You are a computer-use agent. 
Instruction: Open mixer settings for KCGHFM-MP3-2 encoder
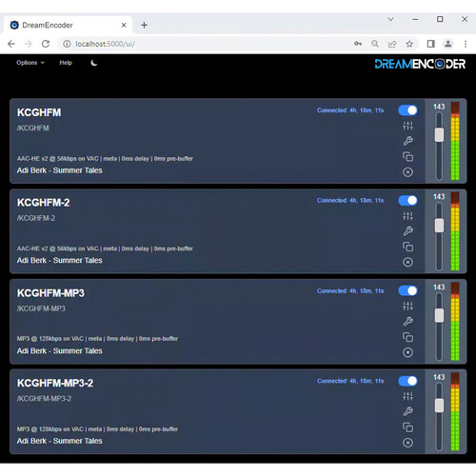407,396
